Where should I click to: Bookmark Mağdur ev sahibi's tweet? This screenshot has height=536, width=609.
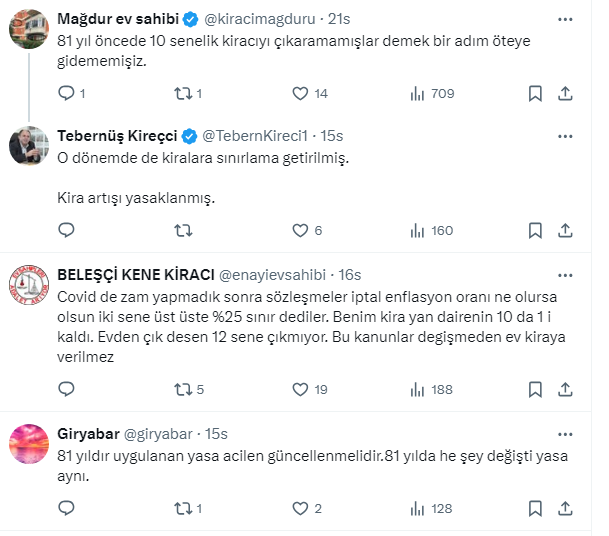click(535, 93)
